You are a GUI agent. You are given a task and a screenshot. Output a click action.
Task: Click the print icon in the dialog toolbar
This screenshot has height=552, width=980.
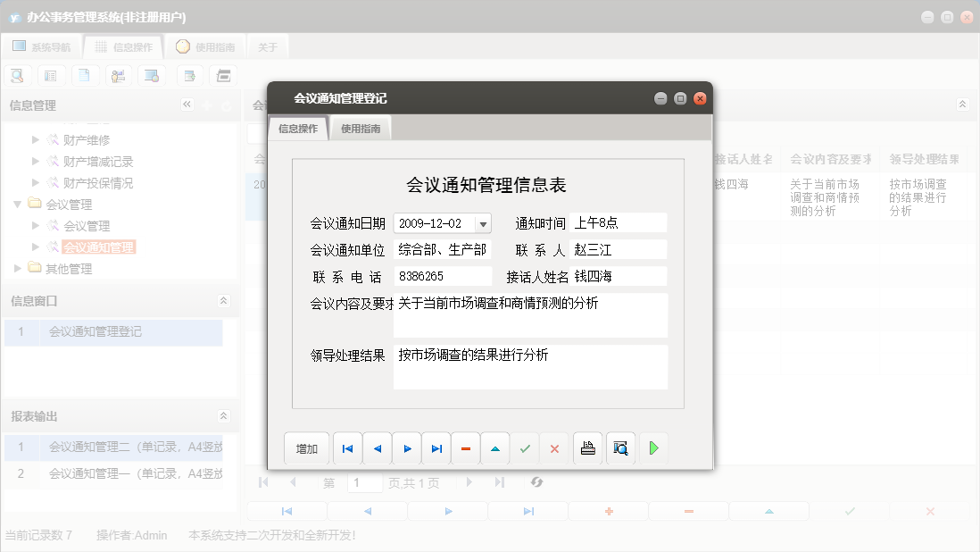point(588,448)
